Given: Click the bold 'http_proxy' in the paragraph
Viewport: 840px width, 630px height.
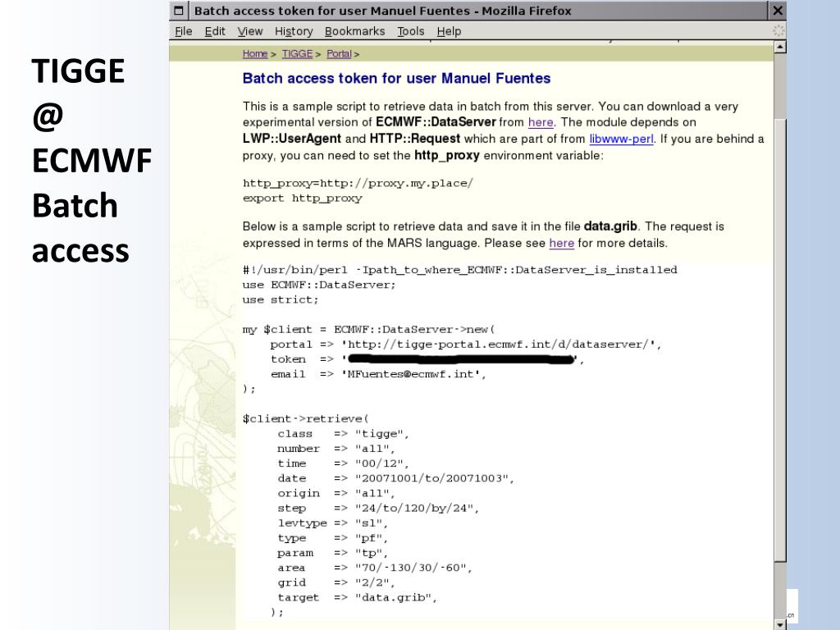Looking at the screenshot, I should pos(447,155).
